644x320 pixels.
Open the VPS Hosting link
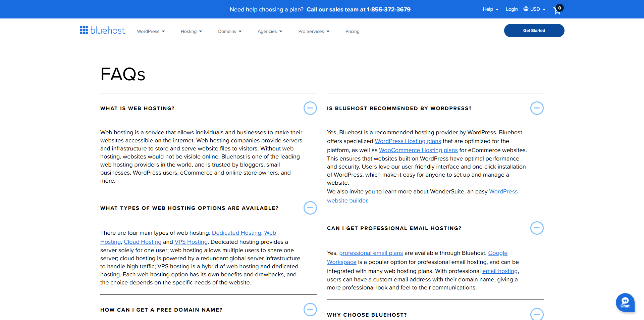191,242
